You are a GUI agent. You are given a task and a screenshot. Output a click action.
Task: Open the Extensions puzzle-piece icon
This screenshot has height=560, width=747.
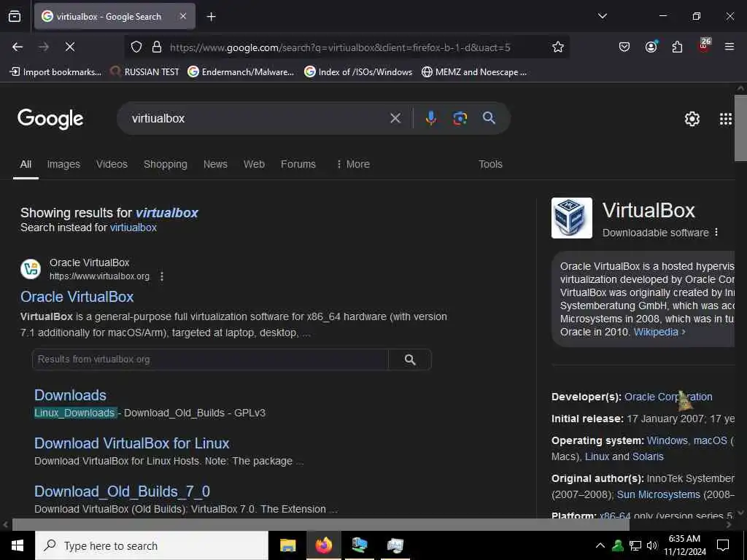tap(677, 47)
